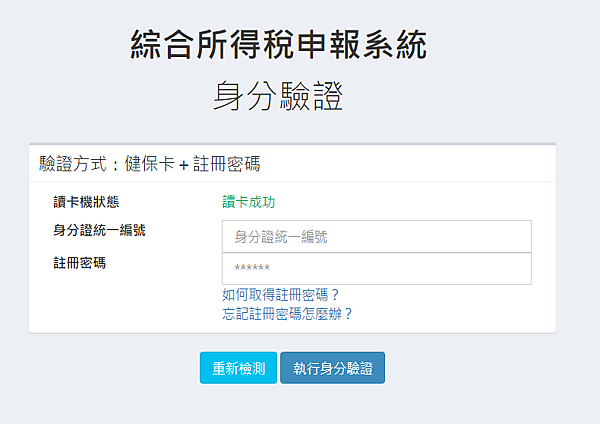Open the 如何取得註冊密碼？ link
The image size is (600, 424).
point(280,295)
